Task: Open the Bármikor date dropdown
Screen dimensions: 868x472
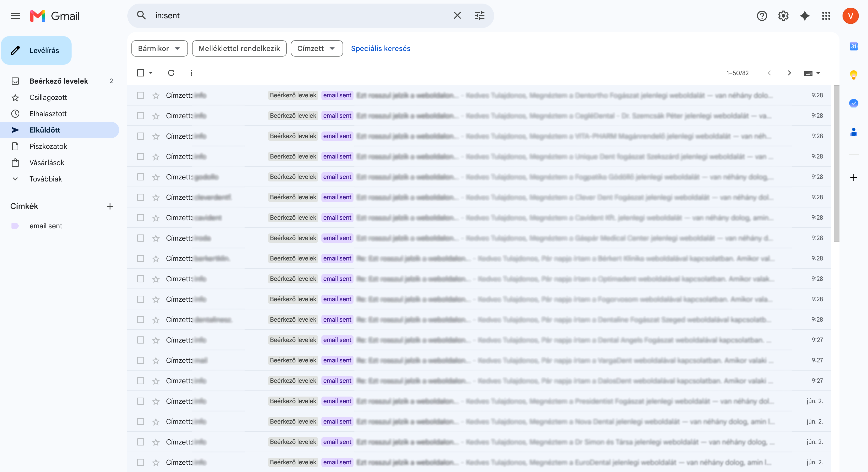Action: (159, 48)
